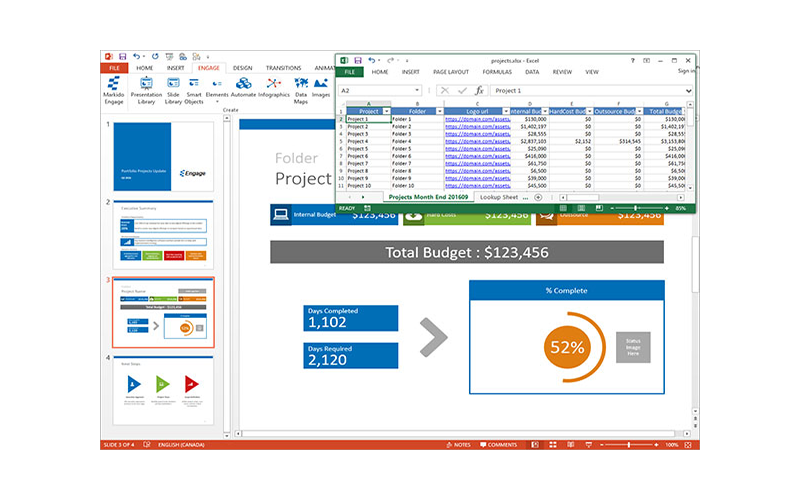Image resolution: width=800 pixels, height=500 pixels.
Task: Open the Presentation Library
Action: pos(146,91)
